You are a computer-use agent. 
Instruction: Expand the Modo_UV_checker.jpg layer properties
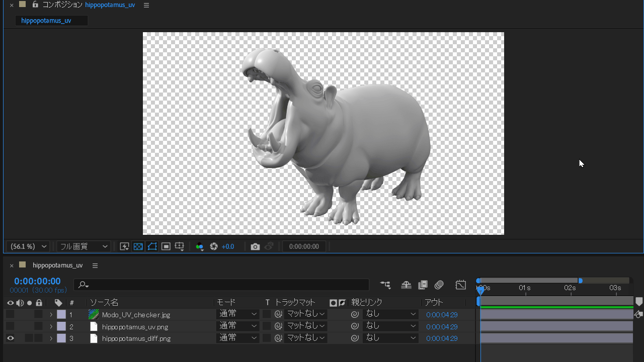51,315
